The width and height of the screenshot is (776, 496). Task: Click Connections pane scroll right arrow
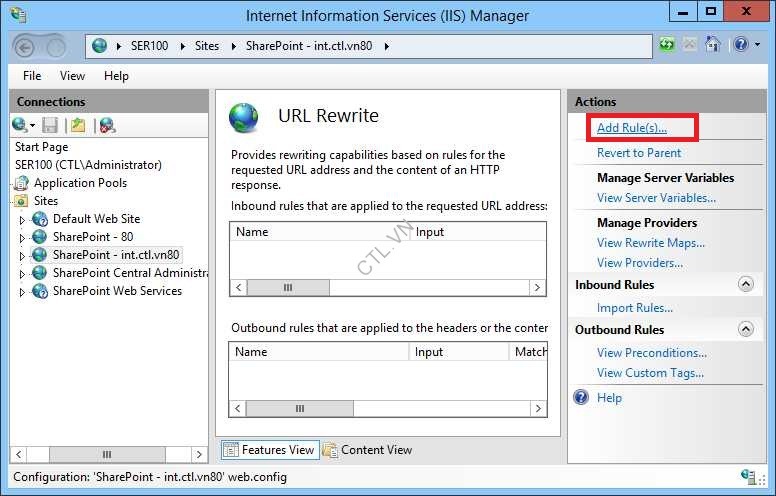[199, 454]
